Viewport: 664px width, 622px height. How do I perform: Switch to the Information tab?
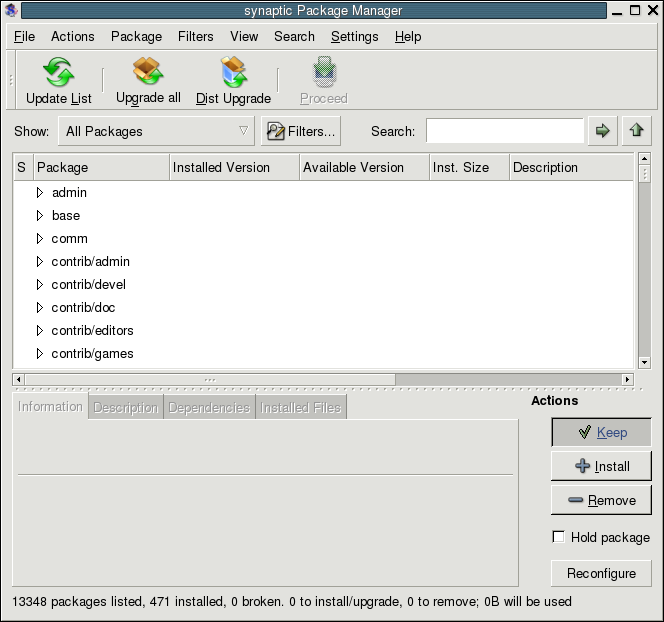(x=50, y=406)
